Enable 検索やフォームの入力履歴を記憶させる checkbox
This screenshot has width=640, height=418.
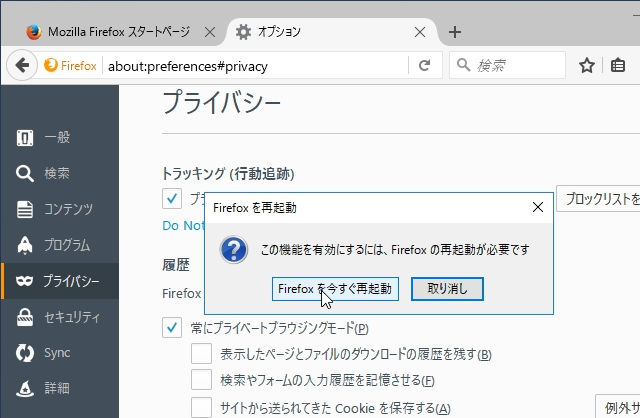(202, 380)
